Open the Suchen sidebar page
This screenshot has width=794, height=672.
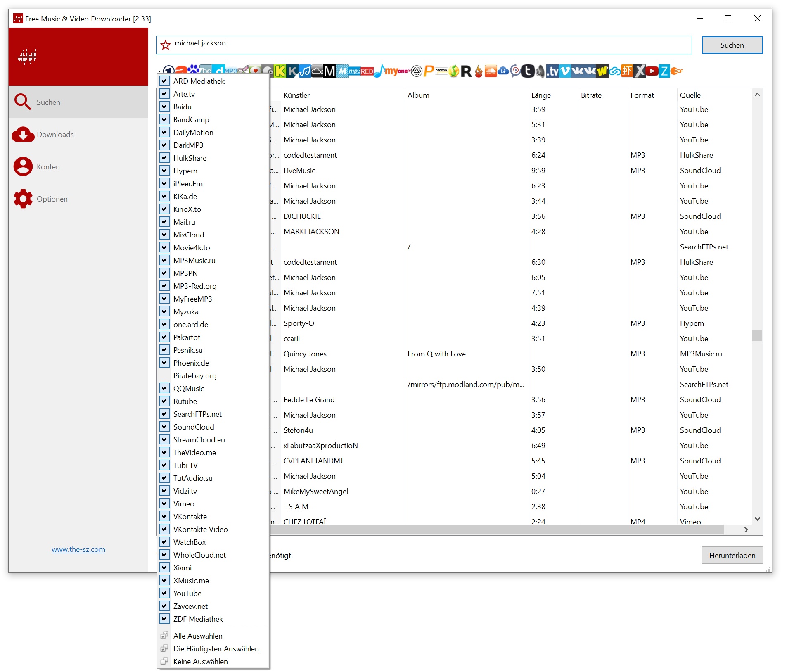click(x=78, y=102)
